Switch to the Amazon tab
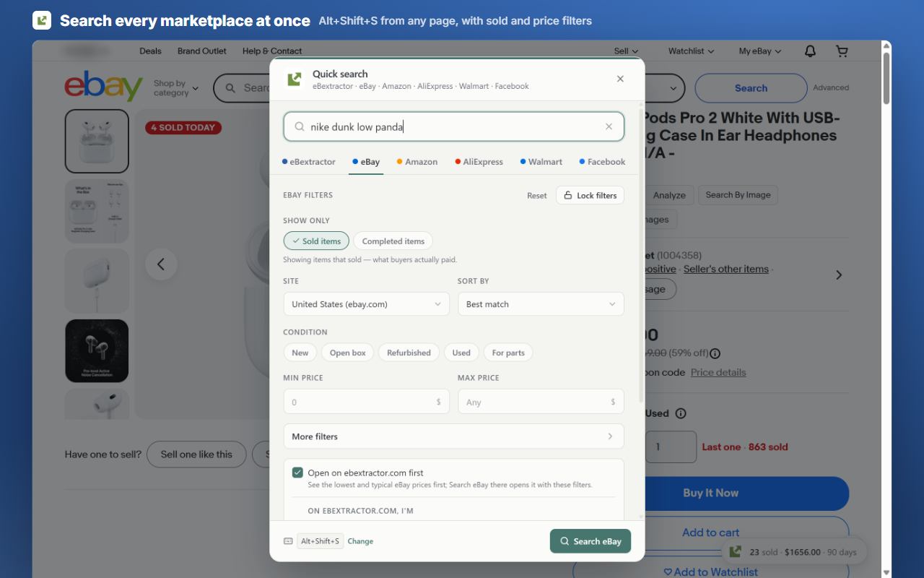924x578 pixels. coord(417,162)
